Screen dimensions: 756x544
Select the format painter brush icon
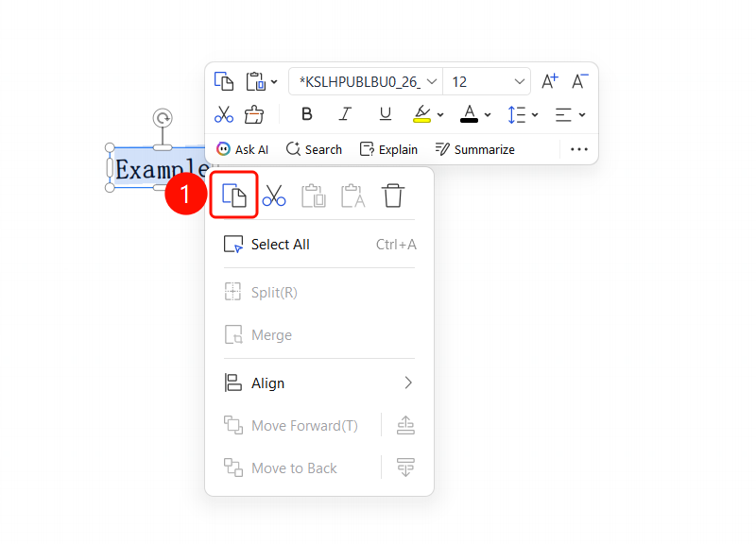click(x=254, y=114)
